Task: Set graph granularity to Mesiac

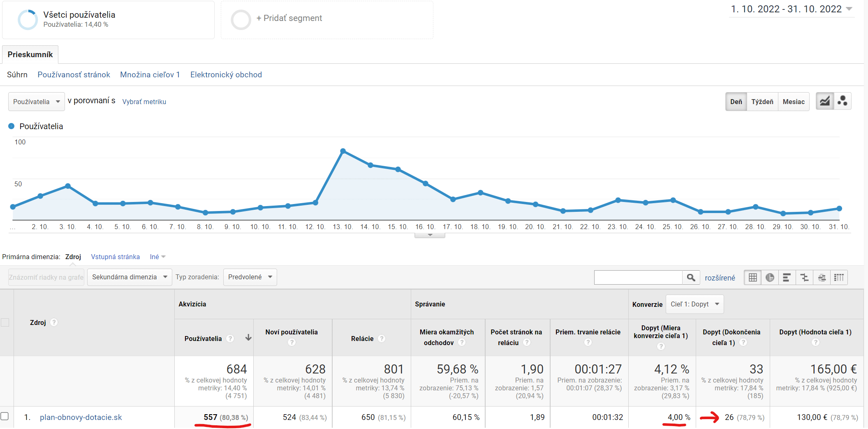Action: click(x=794, y=102)
